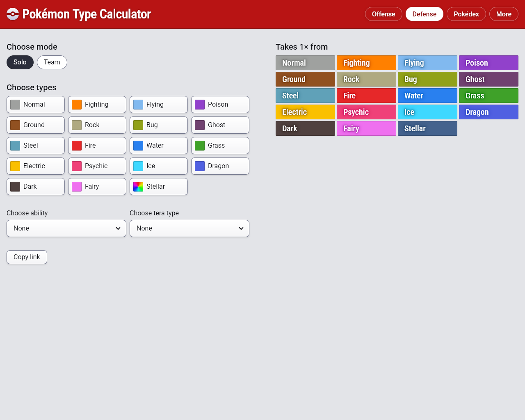This screenshot has height=420, width=525.
Task: Switch mode to Team
Action: tap(52, 62)
